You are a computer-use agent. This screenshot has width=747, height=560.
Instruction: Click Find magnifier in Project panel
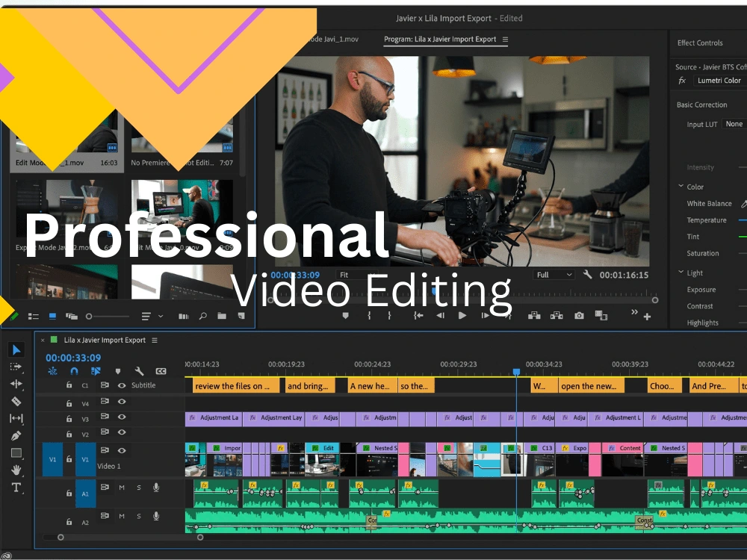pos(203,316)
